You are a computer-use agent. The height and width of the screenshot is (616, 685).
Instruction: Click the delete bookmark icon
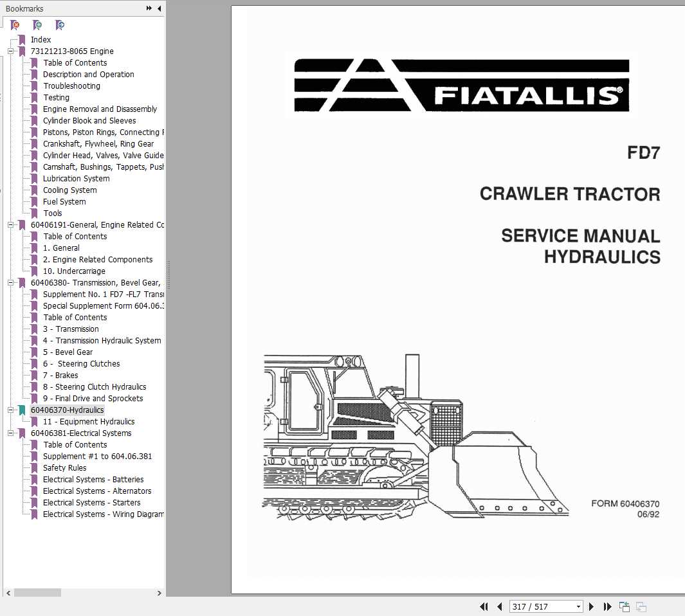coord(15,25)
